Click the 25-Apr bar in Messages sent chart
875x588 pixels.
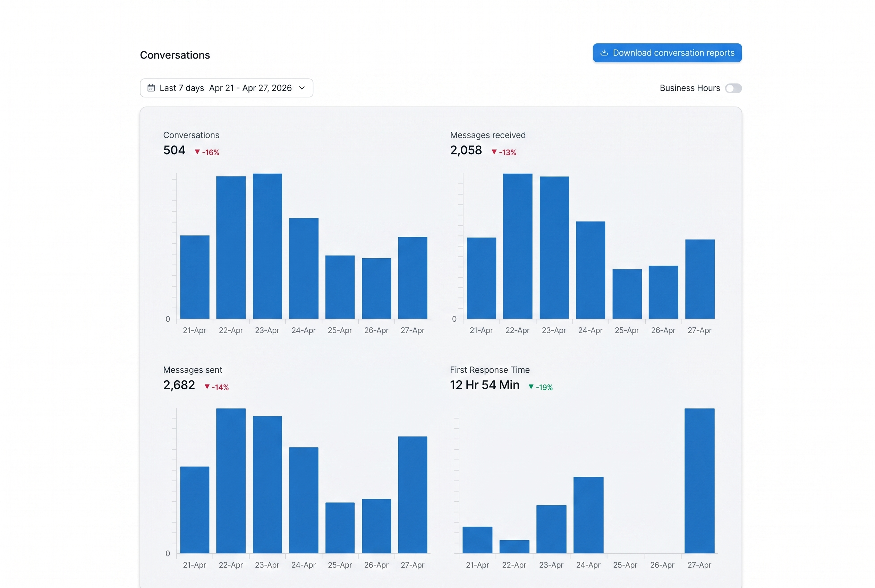(340, 528)
